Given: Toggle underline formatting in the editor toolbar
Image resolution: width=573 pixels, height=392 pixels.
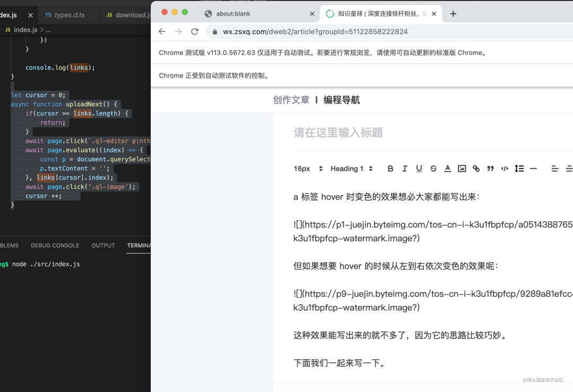Looking at the screenshot, I should click(419, 169).
